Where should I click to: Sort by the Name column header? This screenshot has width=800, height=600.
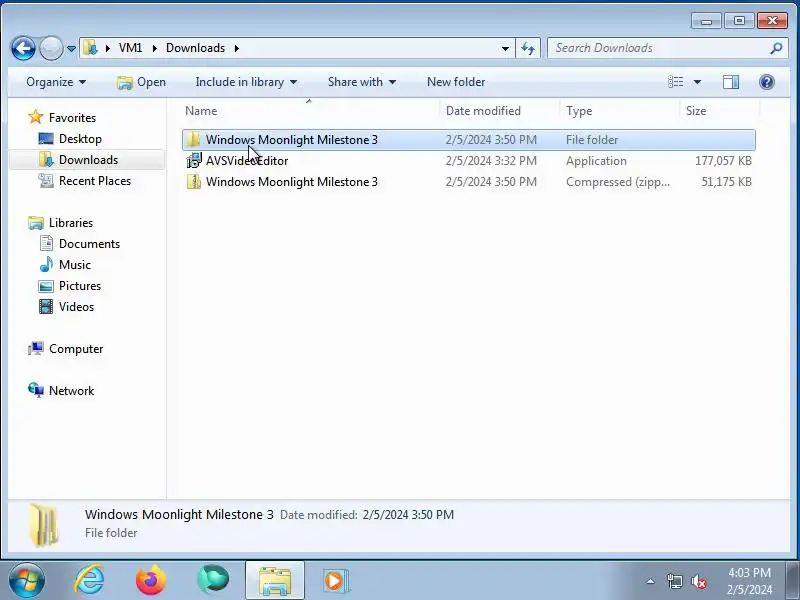pos(309,111)
